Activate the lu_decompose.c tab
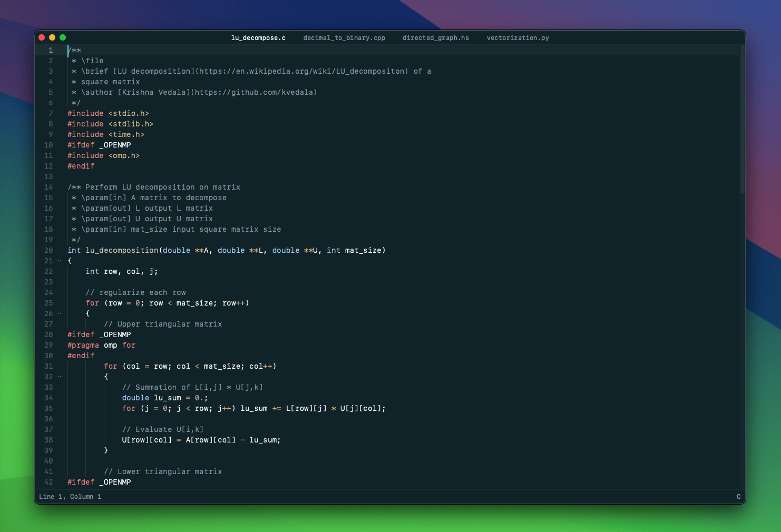Screen dimensions: 781x532 pyautogui.click(x=258, y=37)
